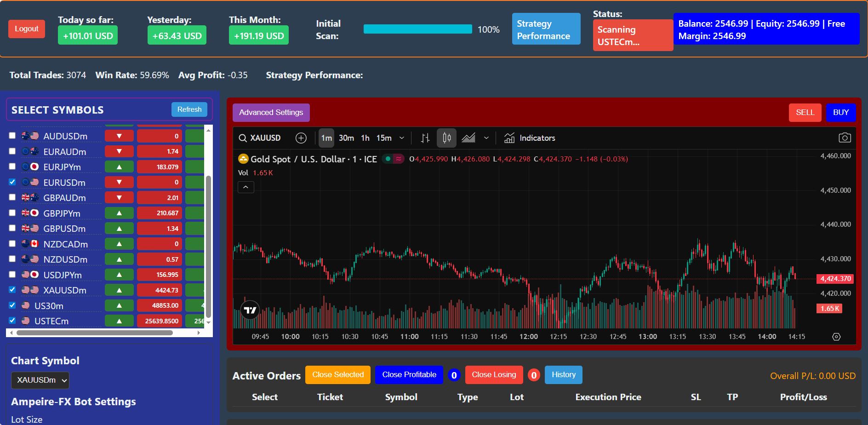Click the XAUUSD symbol search icon

point(243,138)
